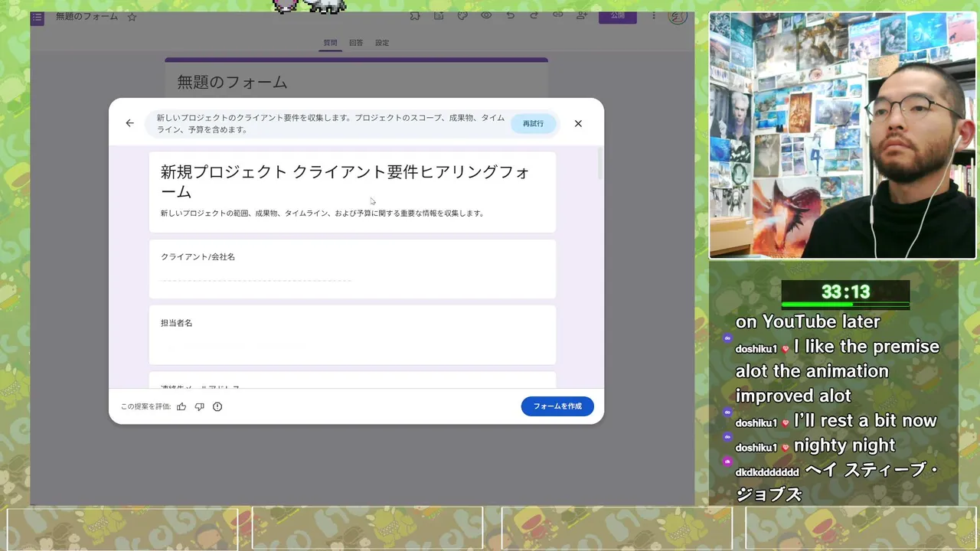Switch to the 質問 tab
Viewport: 980px width, 551px height.
(x=330, y=43)
